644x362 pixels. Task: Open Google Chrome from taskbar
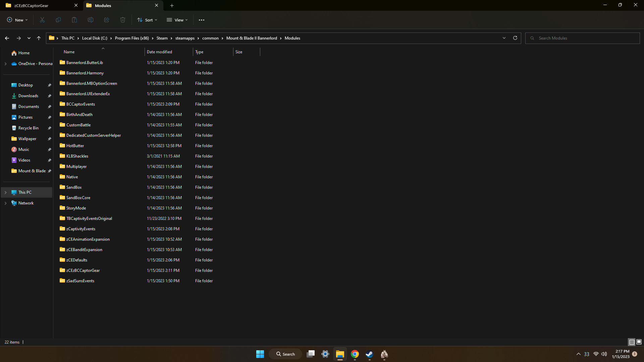pos(355,354)
